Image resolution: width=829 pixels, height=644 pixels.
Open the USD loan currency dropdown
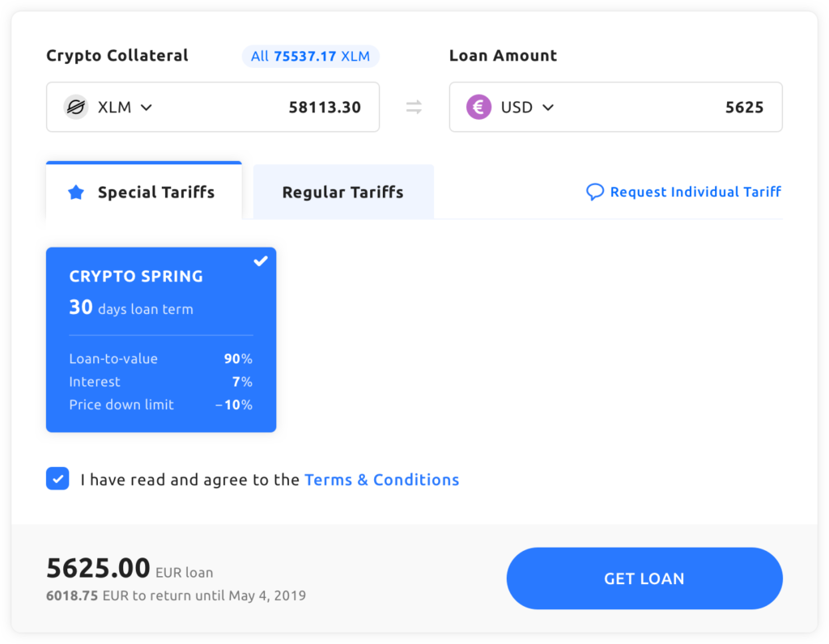548,107
